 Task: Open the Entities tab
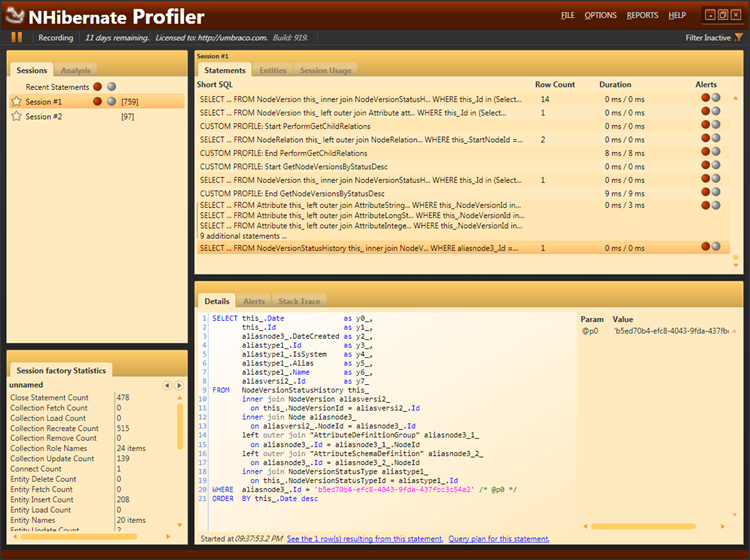point(273,70)
